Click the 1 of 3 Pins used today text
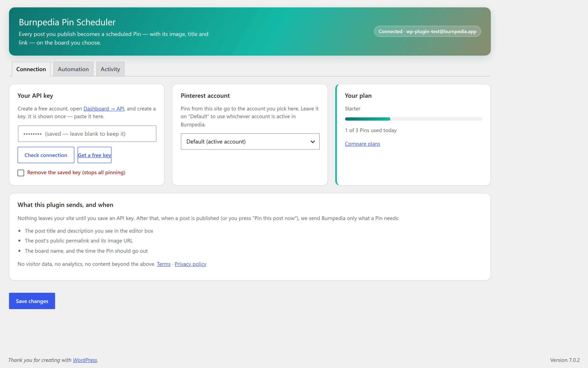The height and width of the screenshot is (368, 588). point(371,130)
